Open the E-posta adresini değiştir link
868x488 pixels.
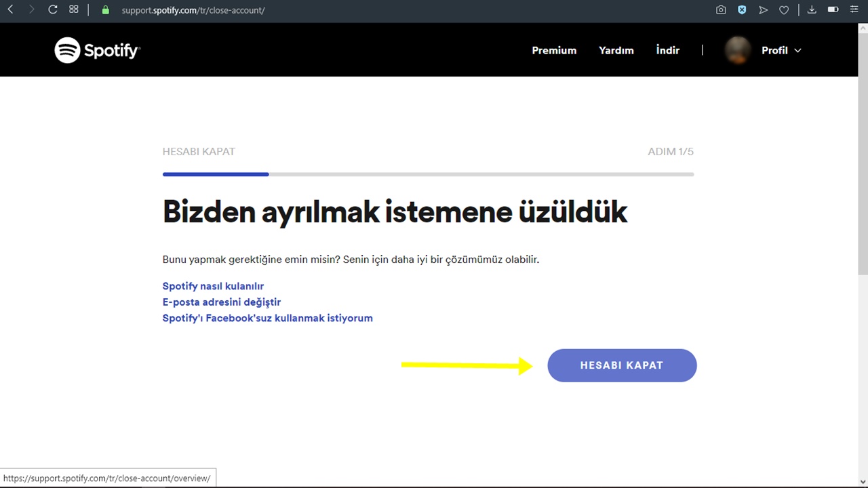pos(222,302)
